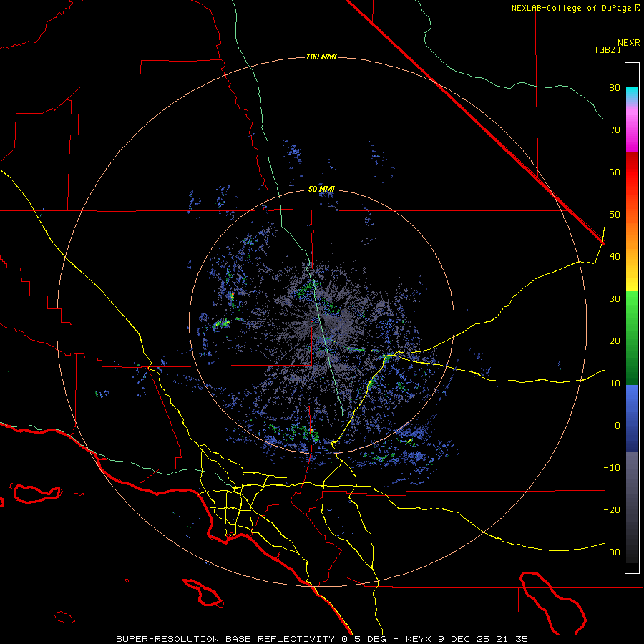
Task: Click the [dBZ] unit label
Action: click(x=608, y=50)
